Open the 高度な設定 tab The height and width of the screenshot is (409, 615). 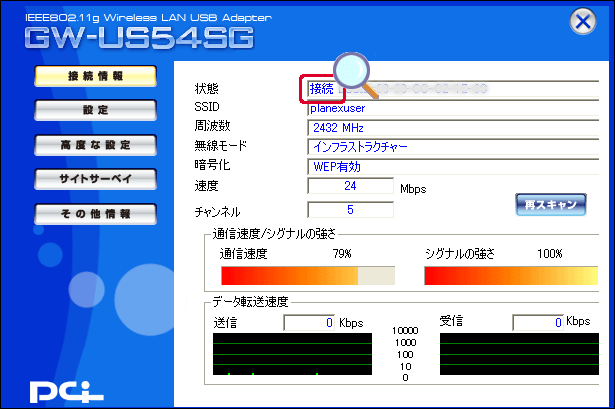pyautogui.click(x=95, y=145)
